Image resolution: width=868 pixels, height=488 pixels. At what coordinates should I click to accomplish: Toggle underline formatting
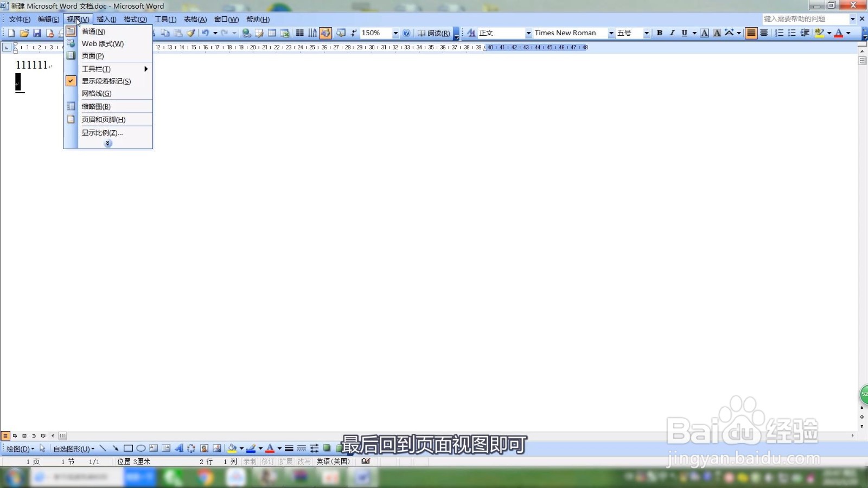pyautogui.click(x=685, y=33)
